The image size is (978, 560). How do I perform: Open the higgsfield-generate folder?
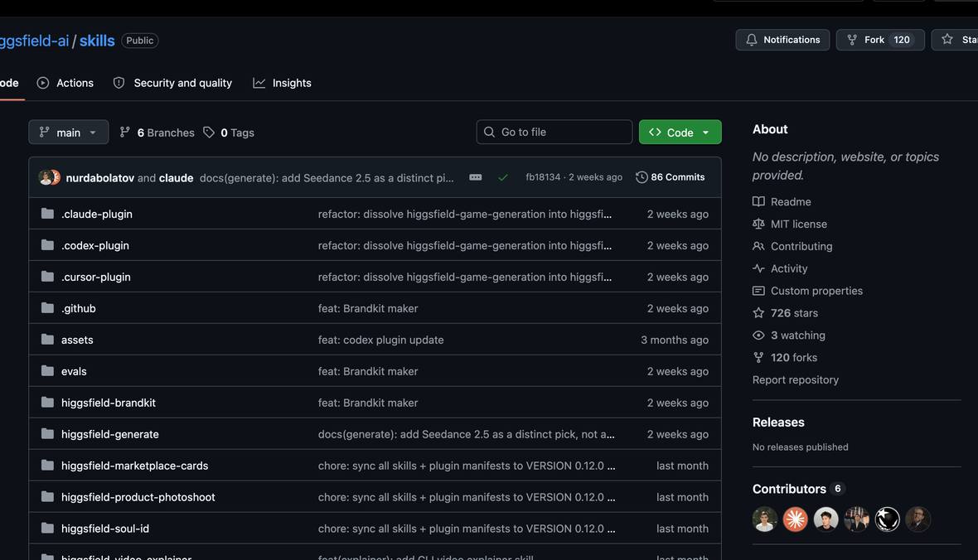click(x=109, y=434)
